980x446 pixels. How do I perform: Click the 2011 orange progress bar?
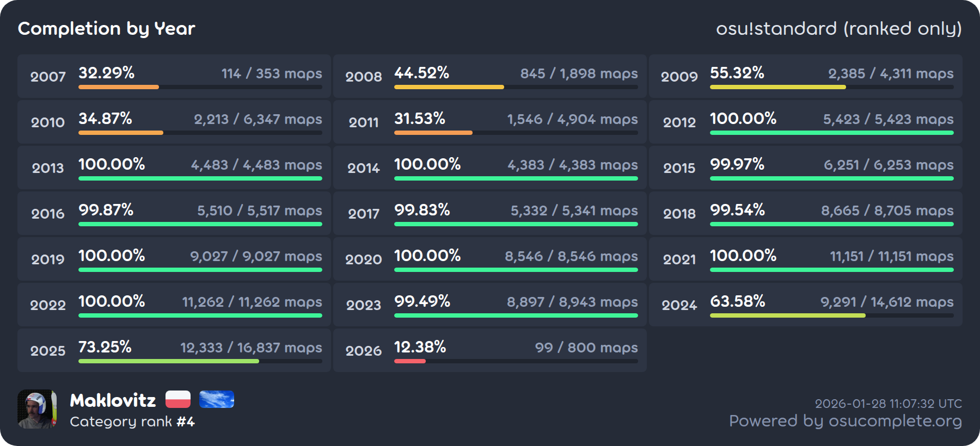click(433, 133)
